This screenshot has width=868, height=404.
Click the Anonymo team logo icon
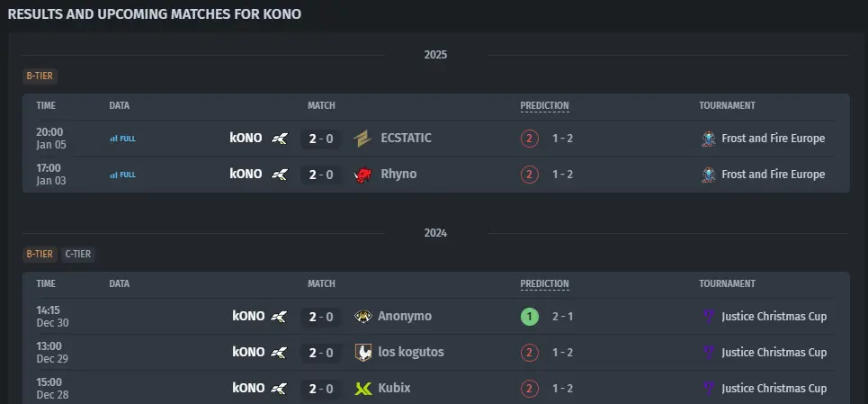363,317
